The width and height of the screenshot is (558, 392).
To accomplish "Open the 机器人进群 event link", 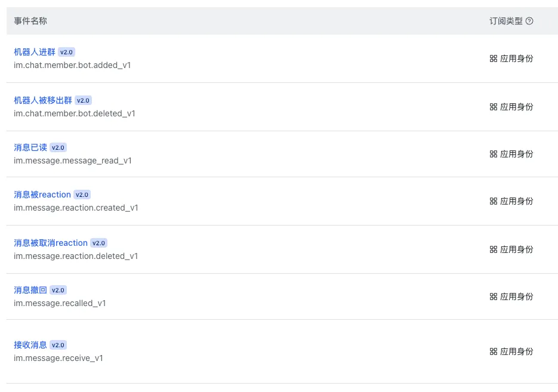I will [x=35, y=52].
